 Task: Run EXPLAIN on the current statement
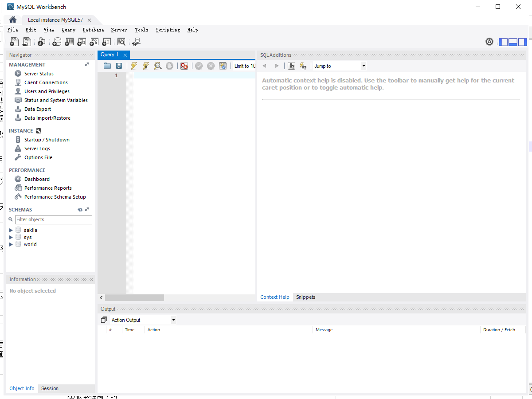[157, 66]
